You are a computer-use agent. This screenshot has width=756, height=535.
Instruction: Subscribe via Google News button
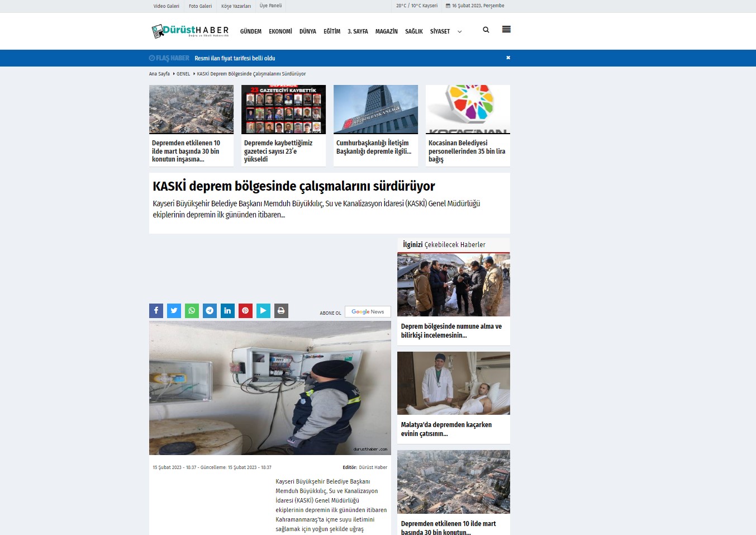[367, 312]
